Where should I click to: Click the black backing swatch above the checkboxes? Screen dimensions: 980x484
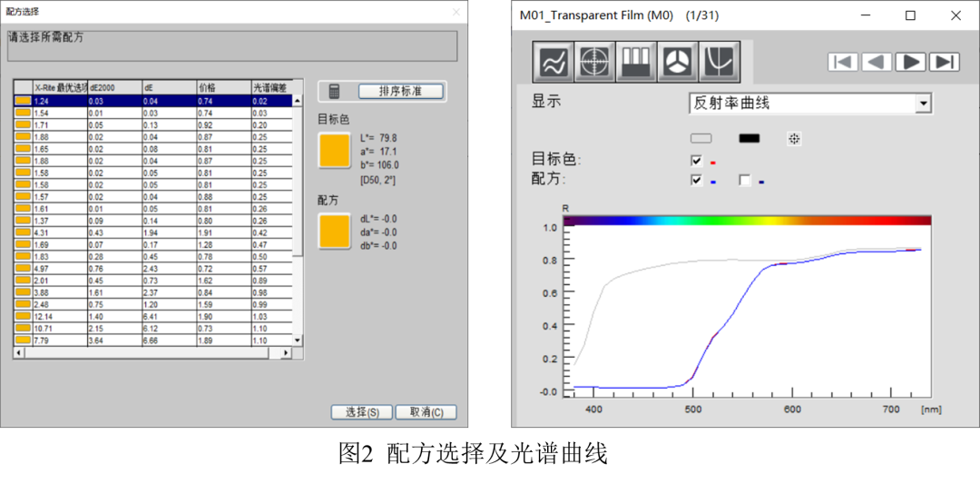point(750,139)
